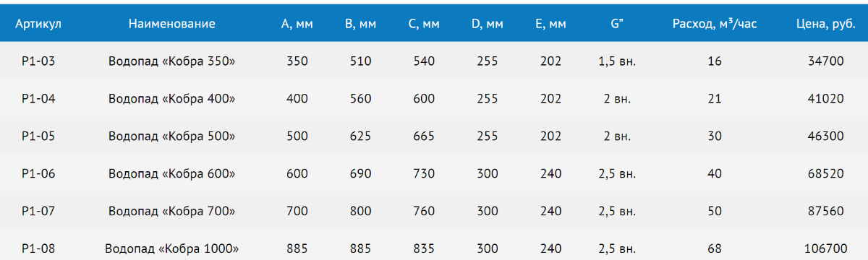Click product name Водопад «Кобра 350»

coord(172,61)
